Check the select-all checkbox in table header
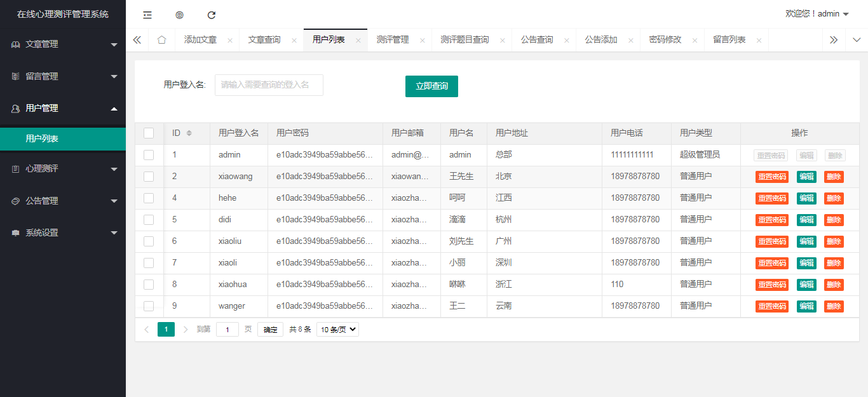 [x=149, y=133]
